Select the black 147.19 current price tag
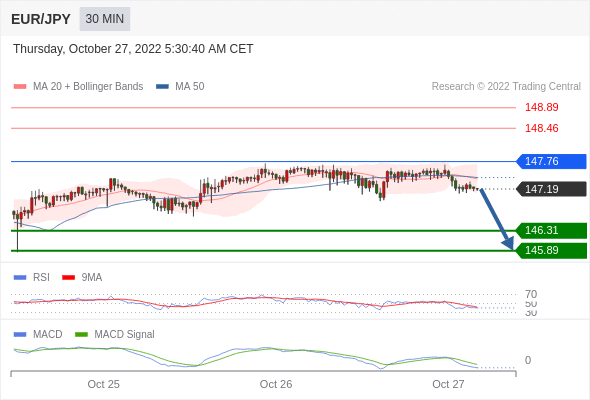Image resolution: width=590 pixels, height=400 pixels. [x=551, y=189]
